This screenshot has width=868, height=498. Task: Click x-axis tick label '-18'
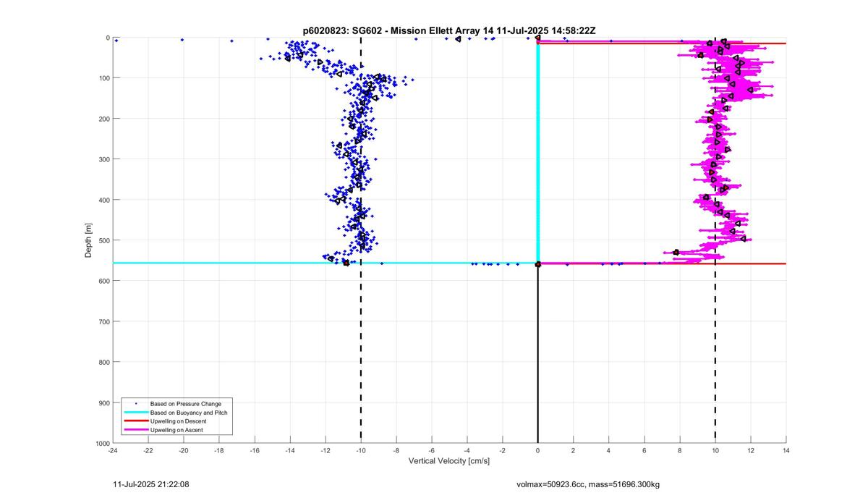[219, 450]
